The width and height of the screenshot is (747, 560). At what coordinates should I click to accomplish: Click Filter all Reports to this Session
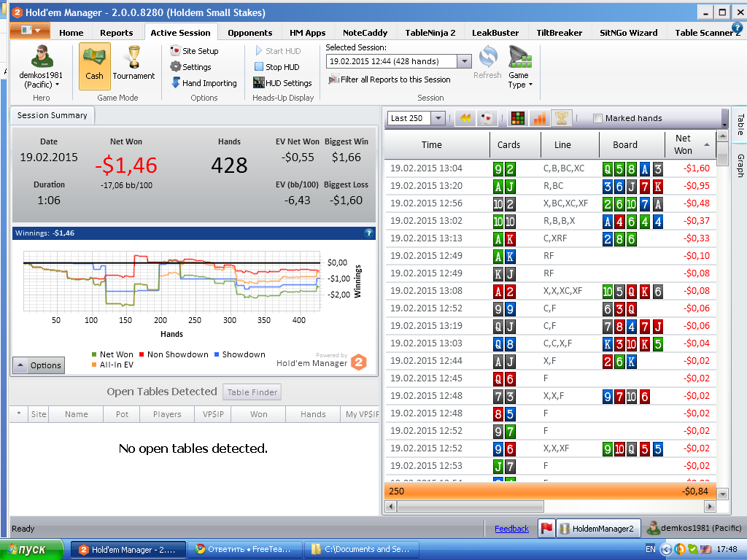(390, 79)
